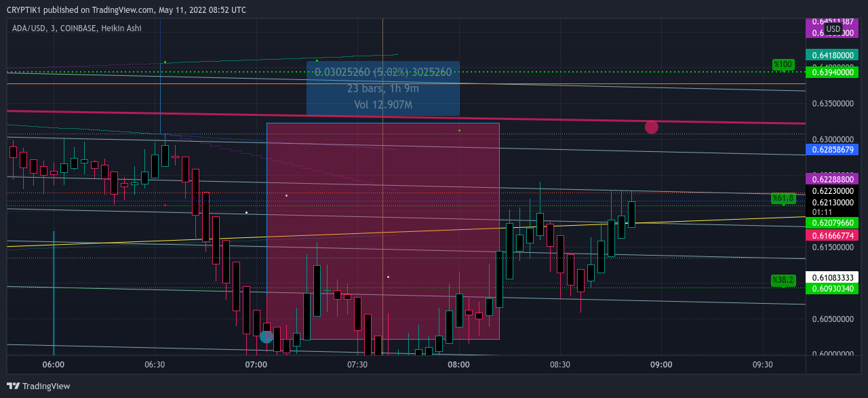Click the white 0.61083333 price label
The height and width of the screenshot is (398, 868).
[832, 277]
